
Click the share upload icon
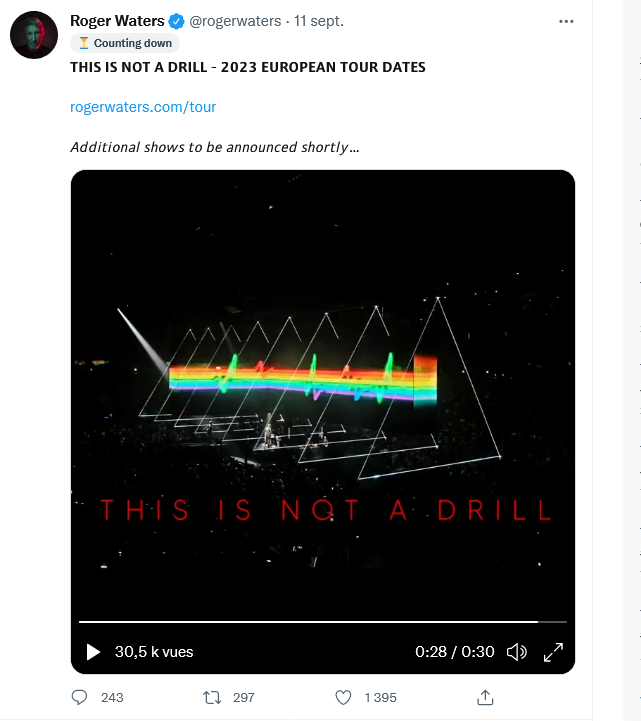(485, 697)
